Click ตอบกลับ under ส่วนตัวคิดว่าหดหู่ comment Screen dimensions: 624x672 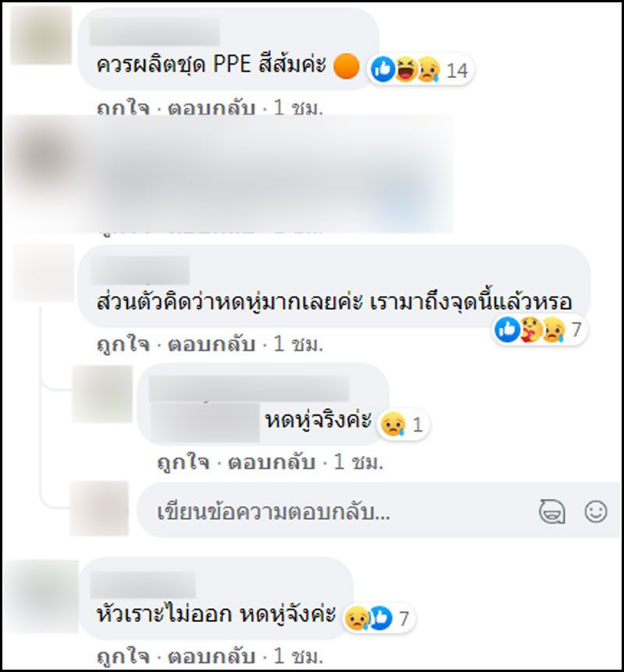[211, 344]
